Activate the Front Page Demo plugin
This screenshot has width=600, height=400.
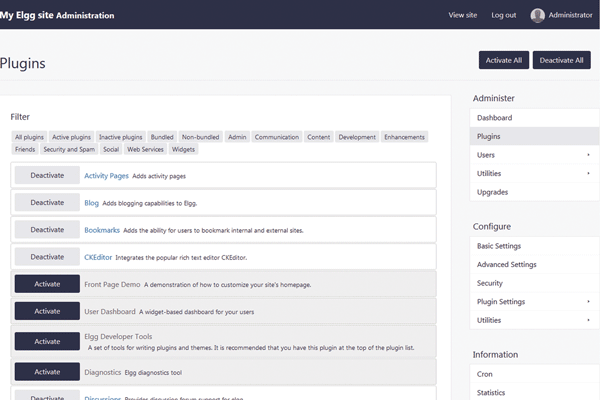point(47,284)
